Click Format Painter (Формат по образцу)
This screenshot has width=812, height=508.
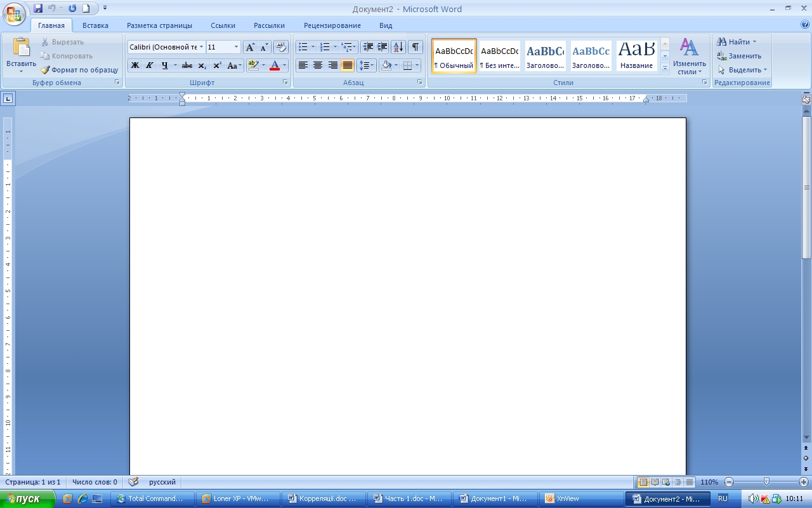[x=80, y=70]
